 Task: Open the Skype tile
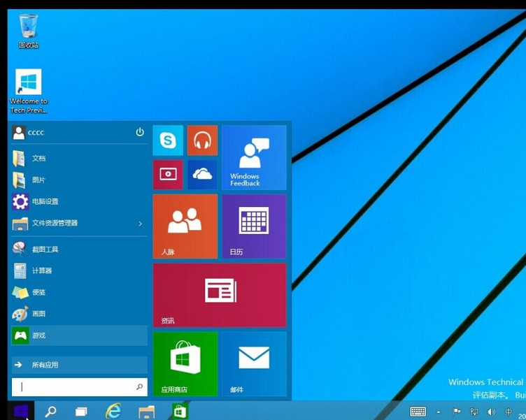click(x=168, y=140)
